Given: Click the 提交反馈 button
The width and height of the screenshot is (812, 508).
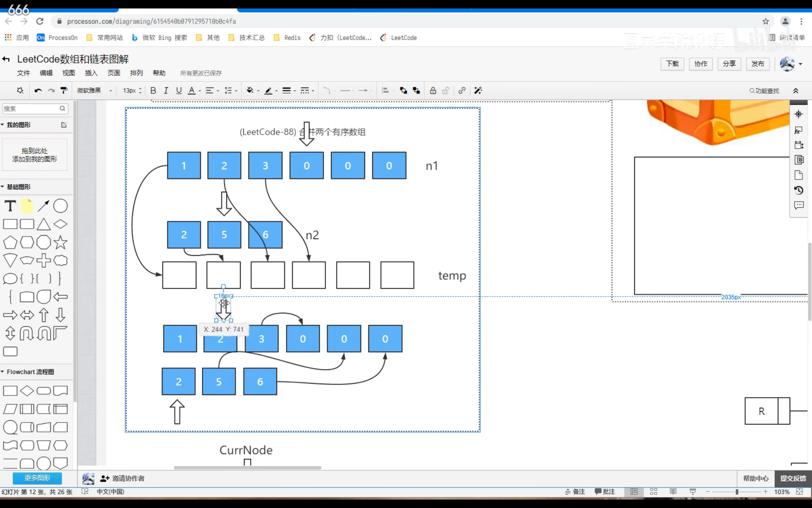Looking at the screenshot, I should pyautogui.click(x=793, y=478).
